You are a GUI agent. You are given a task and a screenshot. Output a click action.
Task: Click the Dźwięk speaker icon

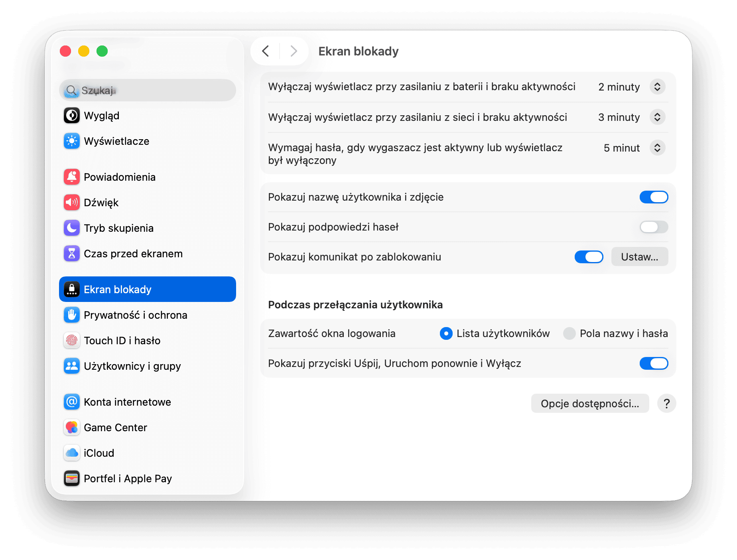[72, 203]
